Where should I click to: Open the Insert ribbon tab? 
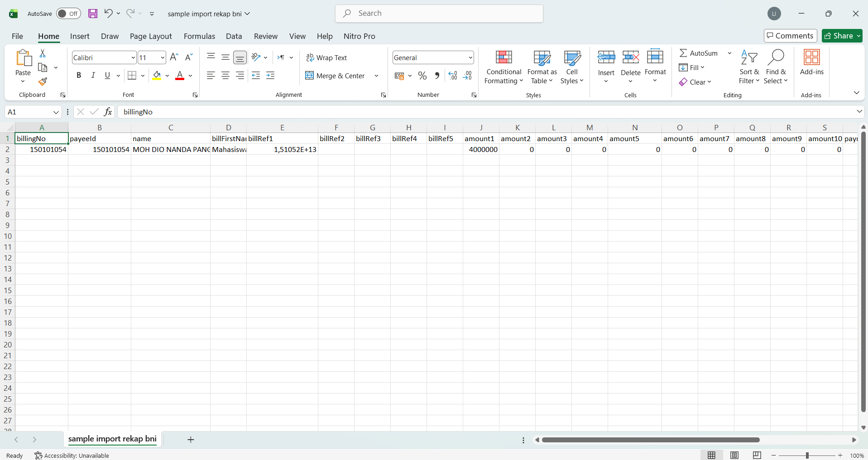point(80,36)
